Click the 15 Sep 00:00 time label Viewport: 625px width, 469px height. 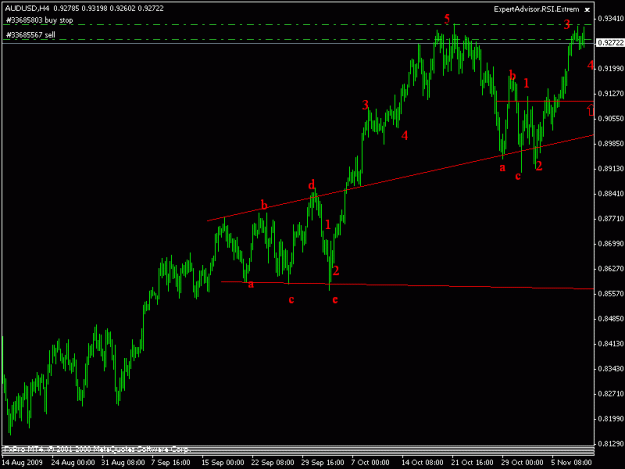(222, 463)
